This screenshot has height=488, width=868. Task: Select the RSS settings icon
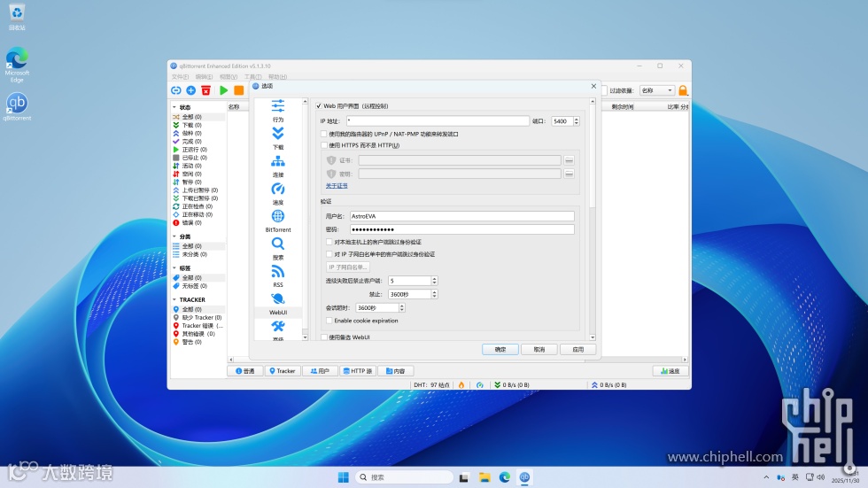point(278,272)
